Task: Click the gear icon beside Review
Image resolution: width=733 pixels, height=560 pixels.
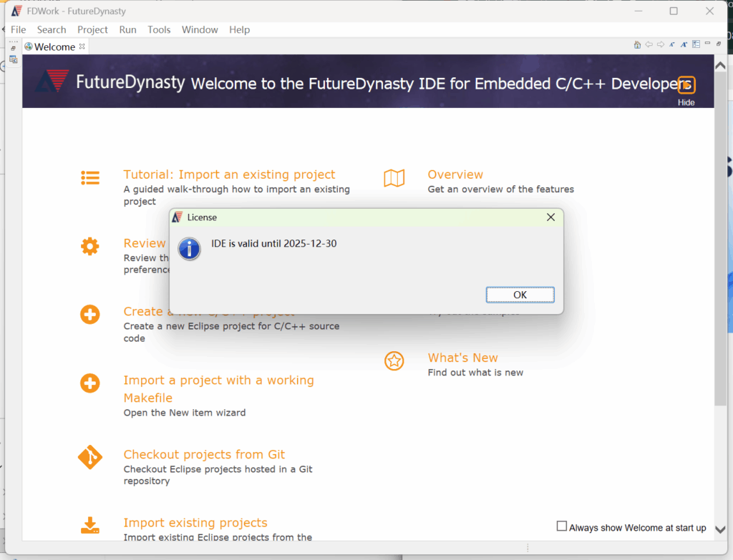Action: 89,246
